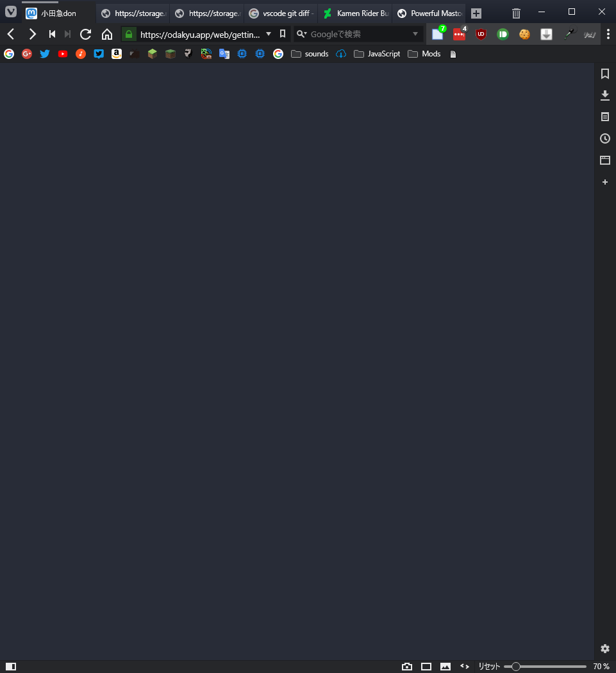Click the uBlock Origin extension icon
Image resolution: width=616 pixels, height=673 pixels.
(481, 35)
